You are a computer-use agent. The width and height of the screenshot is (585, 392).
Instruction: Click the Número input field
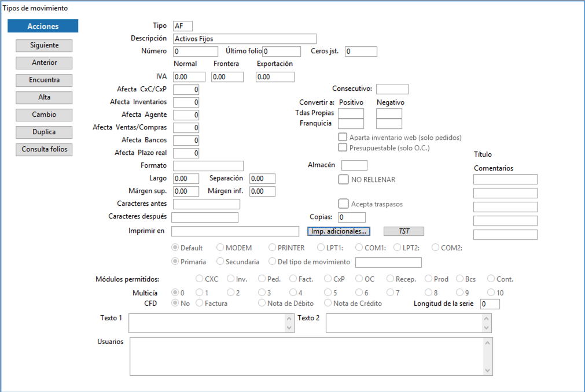click(196, 51)
